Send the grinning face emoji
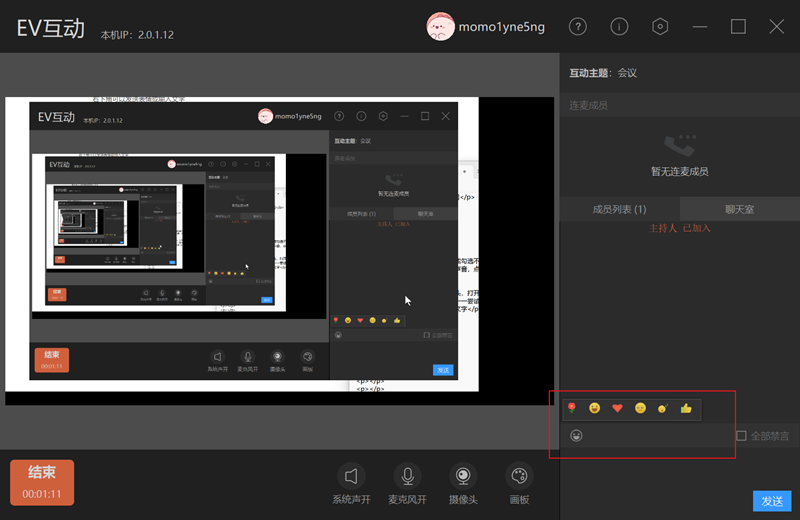800x520 pixels. click(594, 408)
